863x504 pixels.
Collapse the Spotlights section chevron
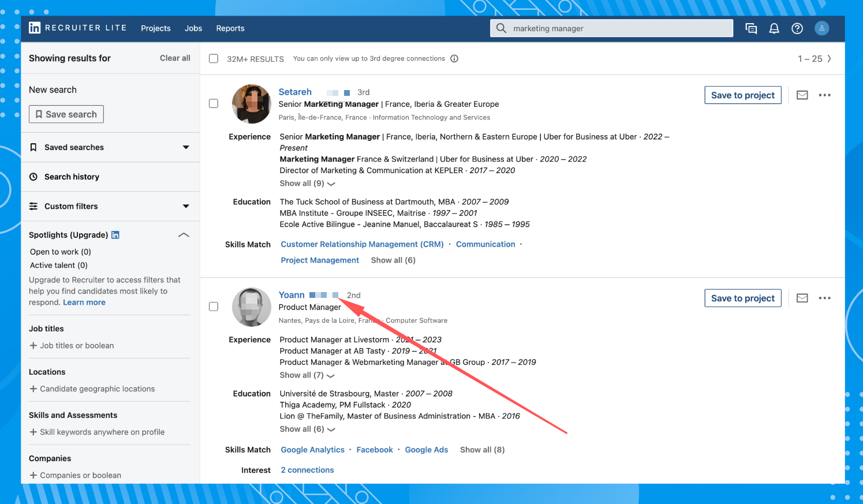184,235
